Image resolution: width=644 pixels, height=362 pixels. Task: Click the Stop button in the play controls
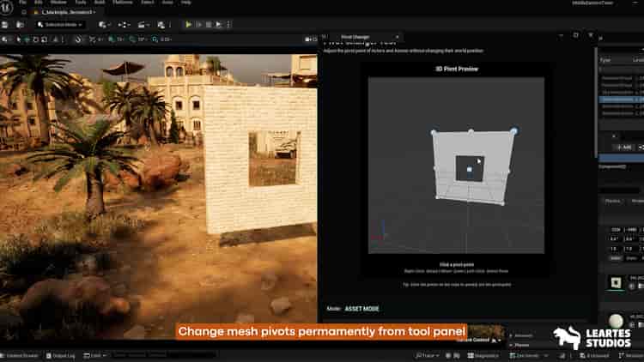pos(209,25)
